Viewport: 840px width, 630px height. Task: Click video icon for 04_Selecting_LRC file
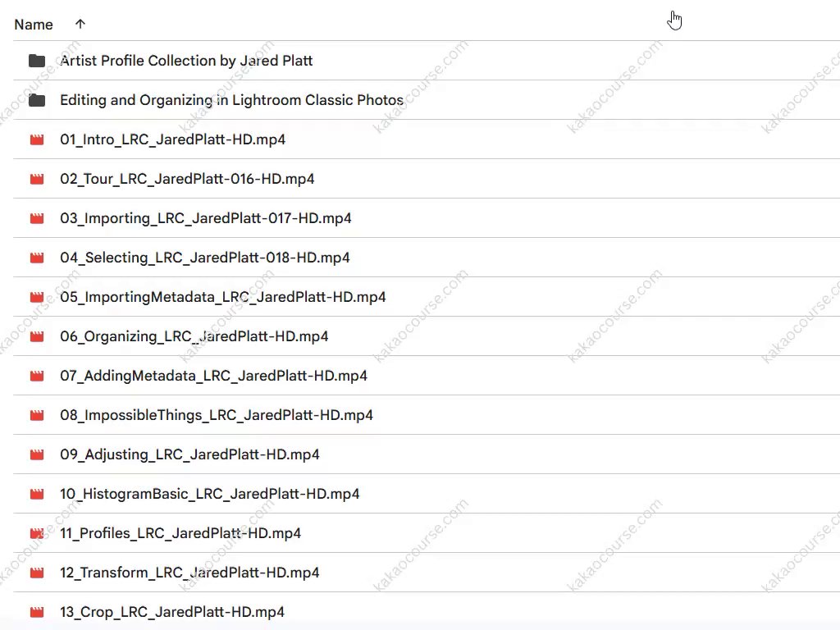click(37, 258)
